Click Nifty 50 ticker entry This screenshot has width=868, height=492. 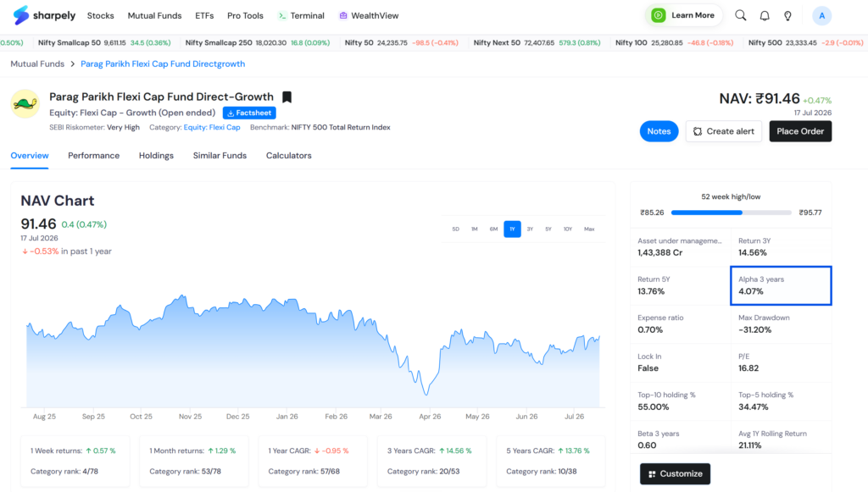(x=401, y=42)
